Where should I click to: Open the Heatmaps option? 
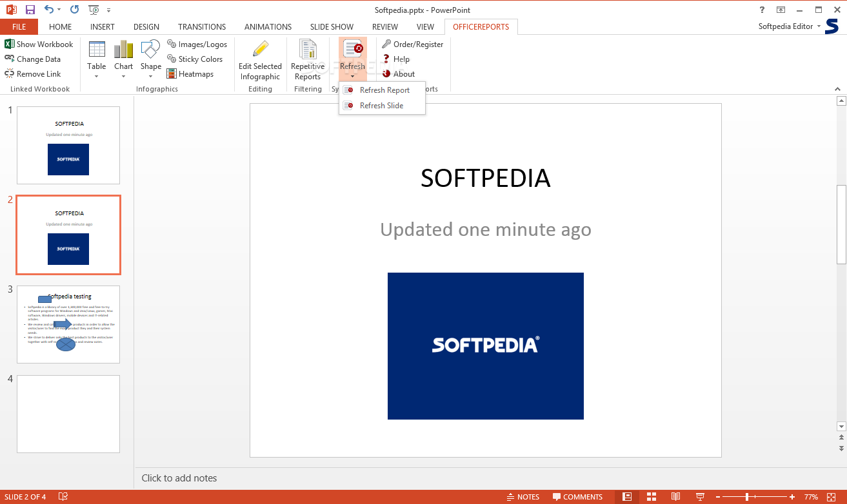tap(190, 74)
